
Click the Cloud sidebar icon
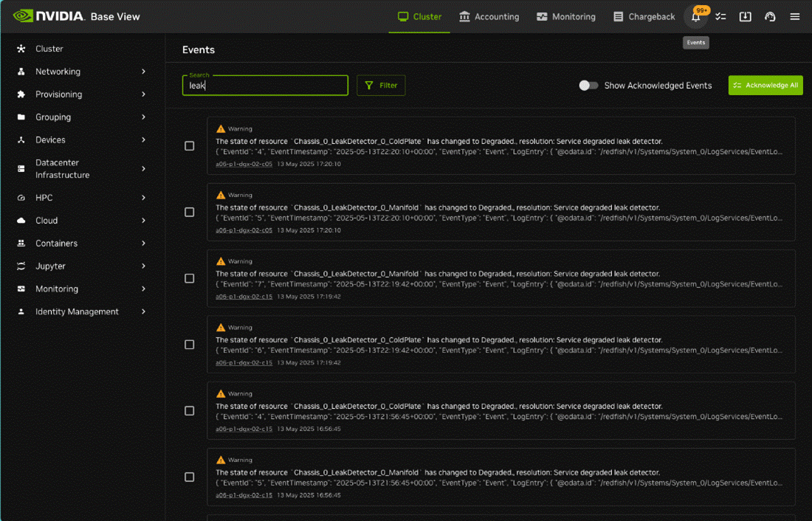(21, 221)
